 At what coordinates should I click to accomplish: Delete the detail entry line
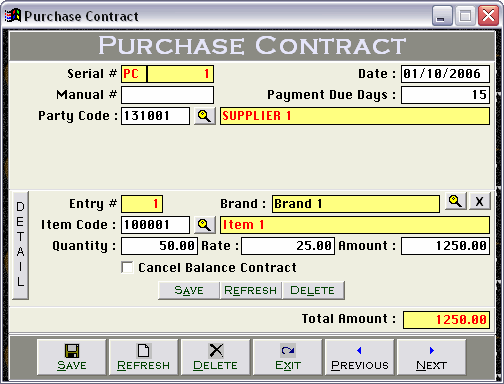coord(313,290)
